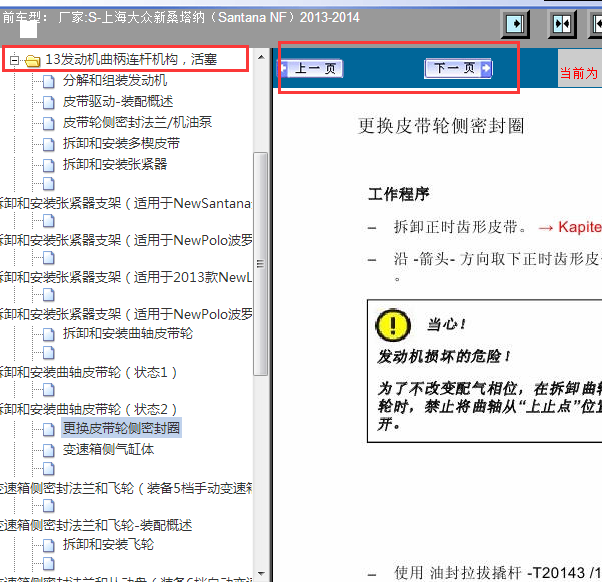Go to previous page with 上一页
Image resolution: width=602 pixels, height=582 pixels.
point(311,69)
